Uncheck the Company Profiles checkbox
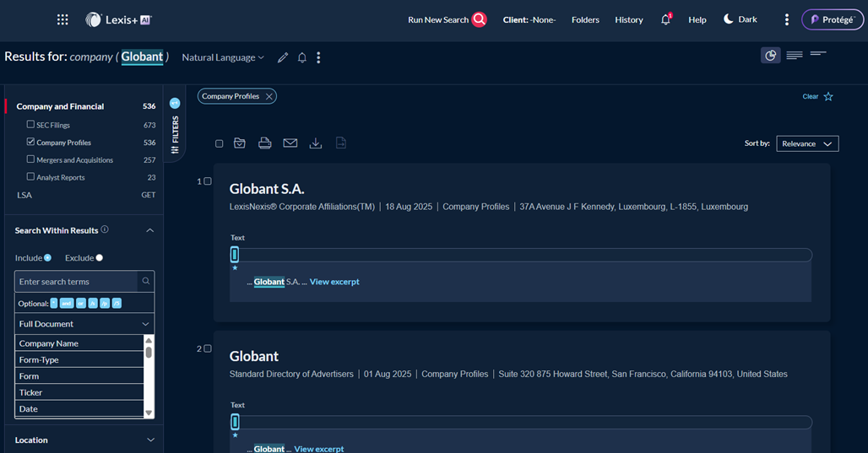The image size is (868, 453). click(x=31, y=143)
